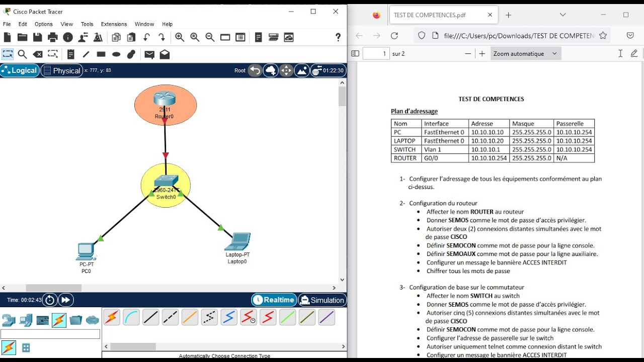Image resolution: width=644 pixels, height=362 pixels.
Task: Reset workspace zoom
Action: pyautogui.click(x=195, y=37)
